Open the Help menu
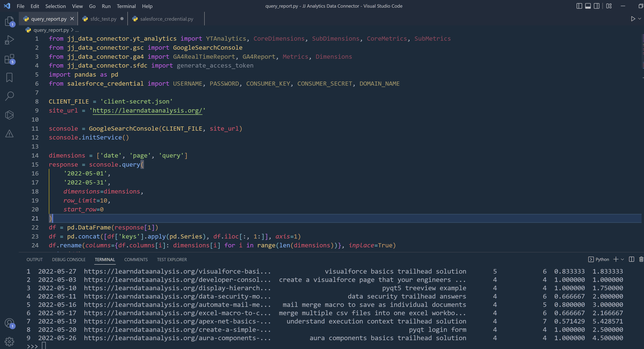Image resolution: width=644 pixels, height=349 pixels. tap(147, 6)
